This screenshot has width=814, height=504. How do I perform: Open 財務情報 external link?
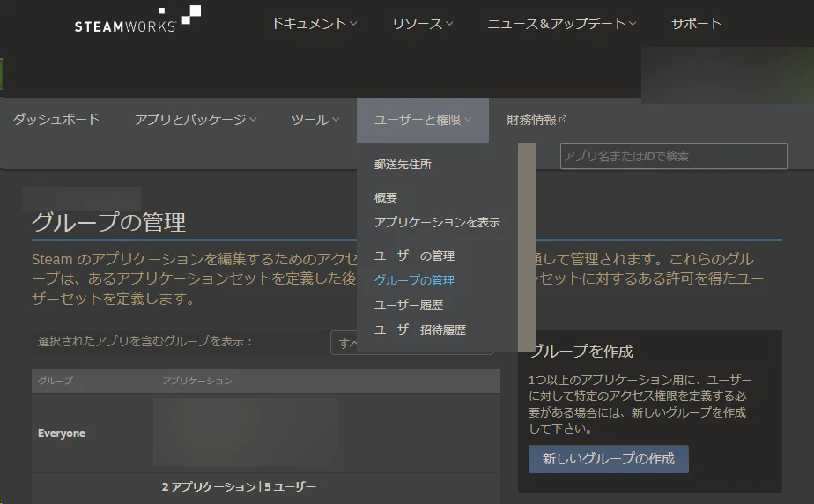[536, 120]
